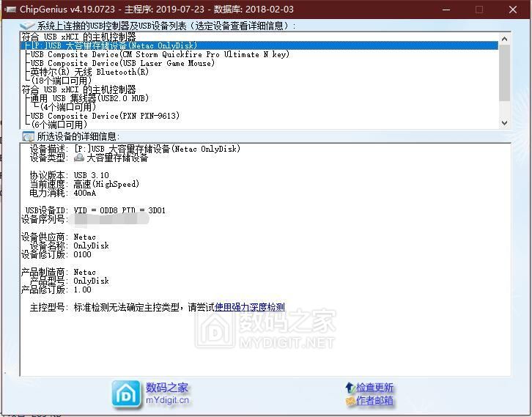Select the second USB xHCI host controller

(x=78, y=89)
